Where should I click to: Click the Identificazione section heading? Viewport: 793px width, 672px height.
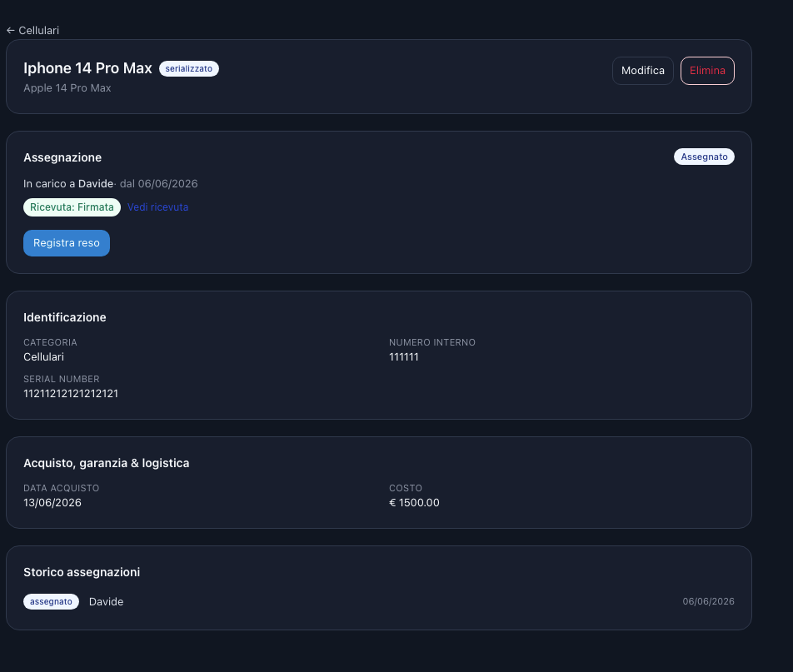(x=65, y=317)
